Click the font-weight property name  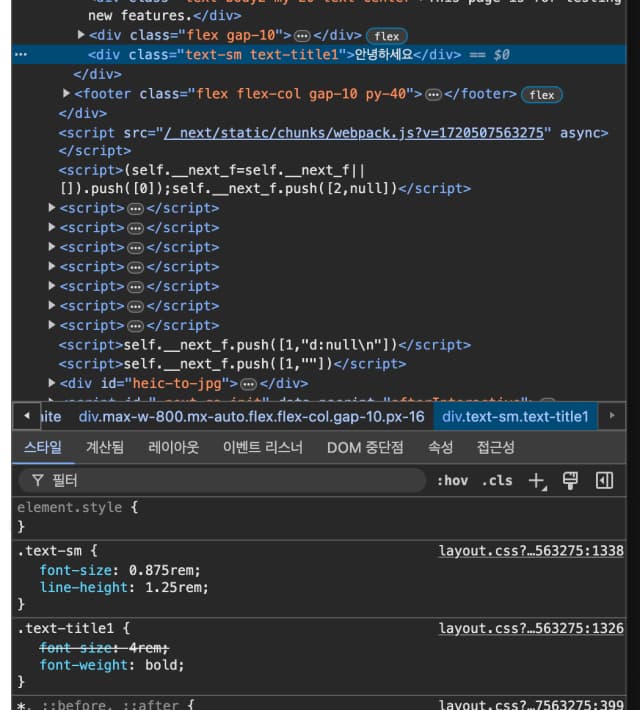click(x=83, y=665)
